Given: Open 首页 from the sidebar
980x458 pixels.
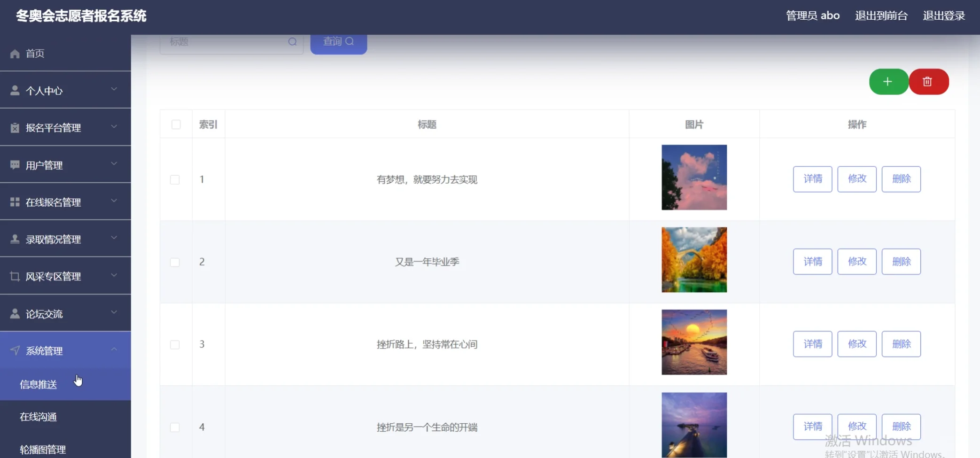Looking at the screenshot, I should point(35,53).
